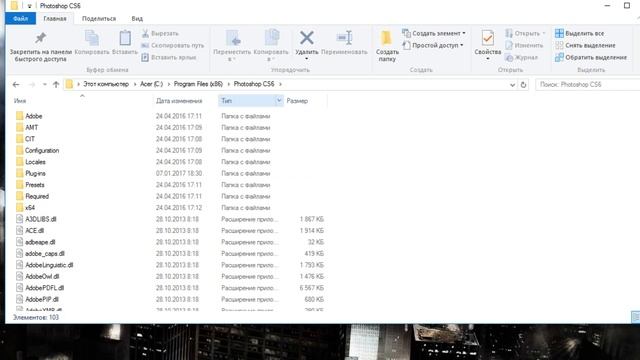
Task: Click Photoshop CS6 breadcrumb
Action: pos(254,84)
